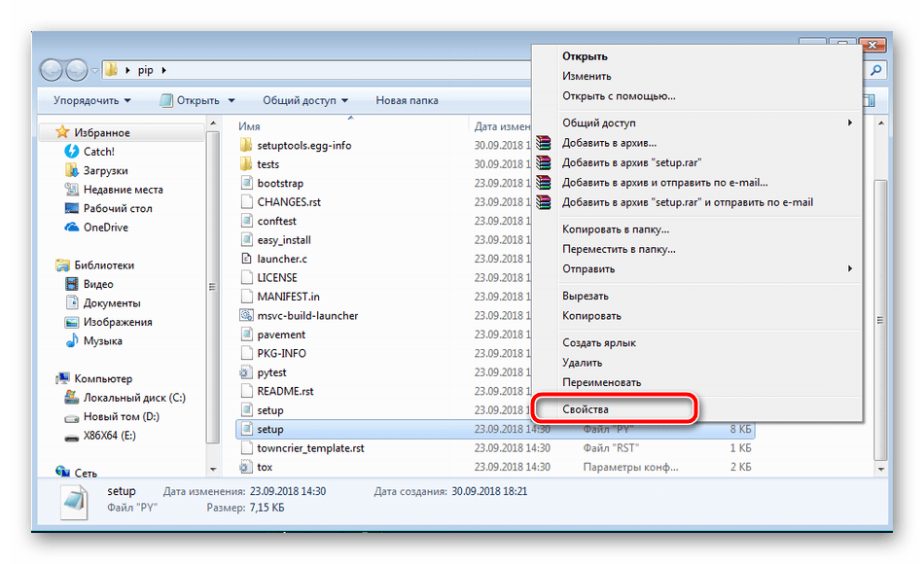The width and height of the screenshot is (924, 564).
Task: Select Компьютер in navigation pane
Action: pyautogui.click(x=103, y=378)
